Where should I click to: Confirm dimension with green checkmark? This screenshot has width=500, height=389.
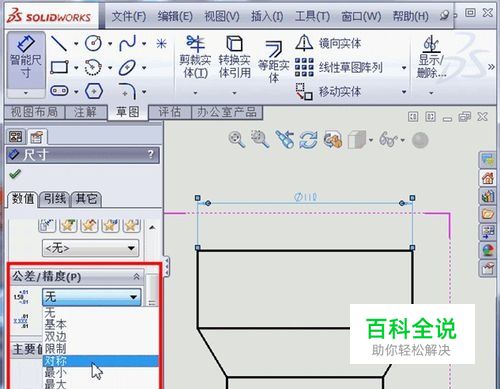tap(15, 174)
